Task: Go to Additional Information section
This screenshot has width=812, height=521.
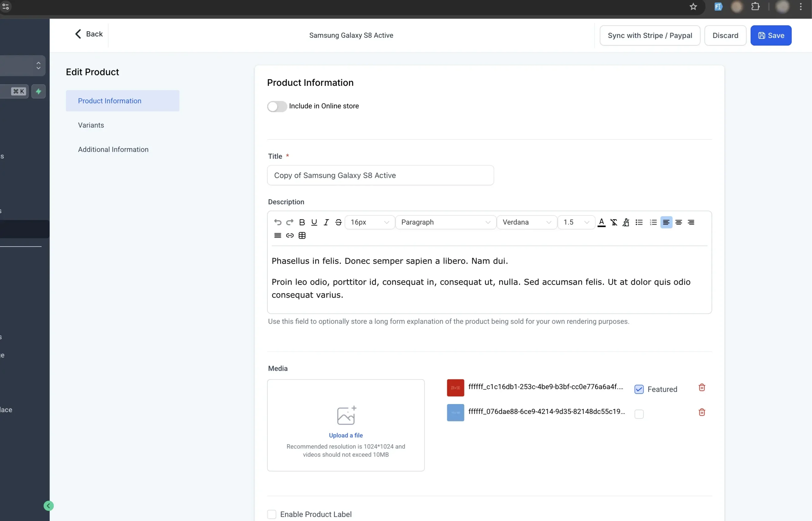Action: pos(113,150)
